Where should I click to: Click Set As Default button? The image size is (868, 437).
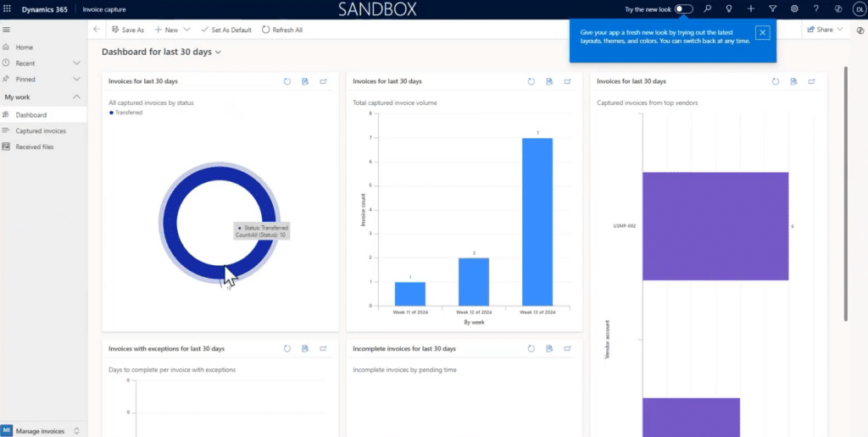point(225,30)
